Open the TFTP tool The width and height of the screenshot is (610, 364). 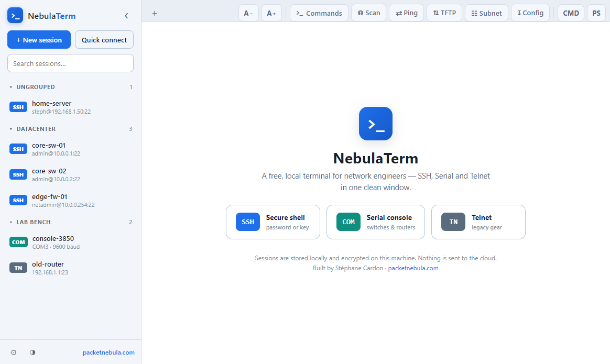444,13
